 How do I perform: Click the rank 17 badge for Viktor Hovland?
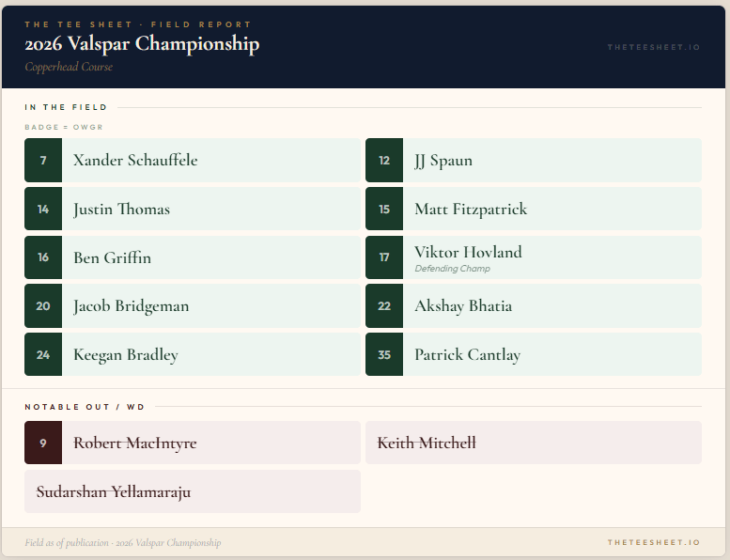(x=384, y=257)
